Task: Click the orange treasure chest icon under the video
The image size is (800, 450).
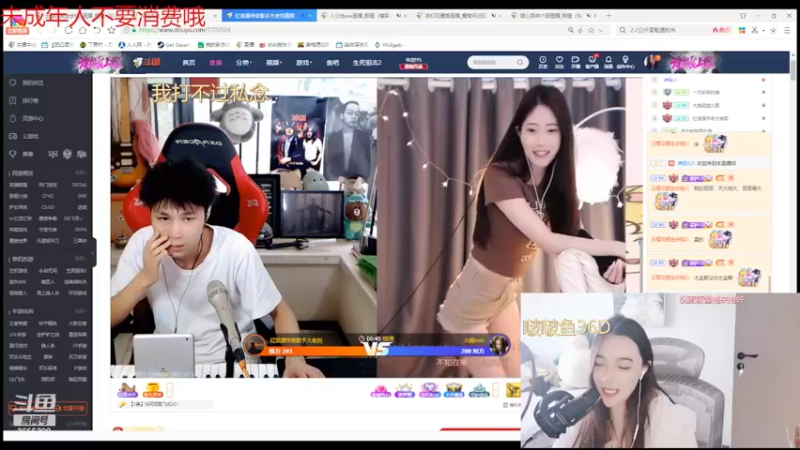Action: pos(152,390)
